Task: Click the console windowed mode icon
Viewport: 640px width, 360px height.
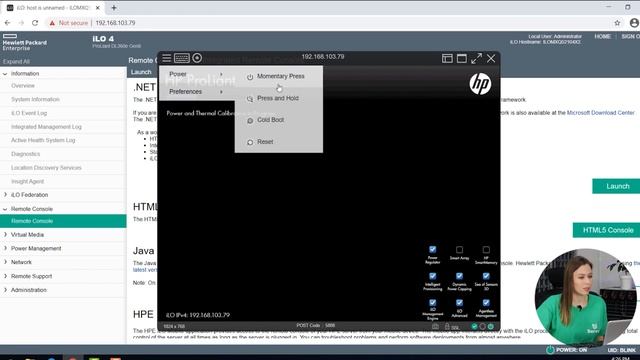Action: pos(462,58)
